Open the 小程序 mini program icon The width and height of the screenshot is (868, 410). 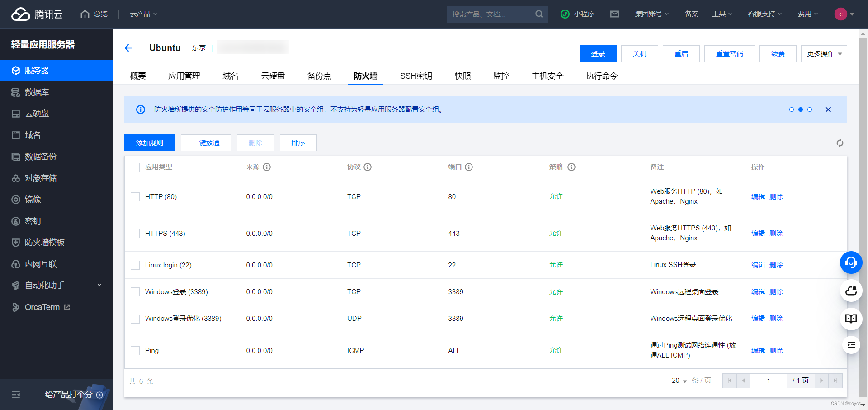point(565,14)
